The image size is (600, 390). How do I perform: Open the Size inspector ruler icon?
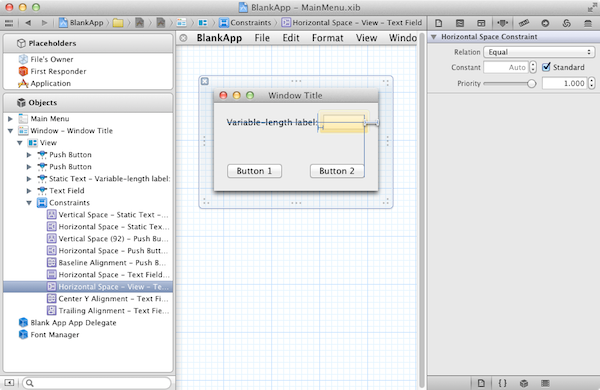[523, 23]
